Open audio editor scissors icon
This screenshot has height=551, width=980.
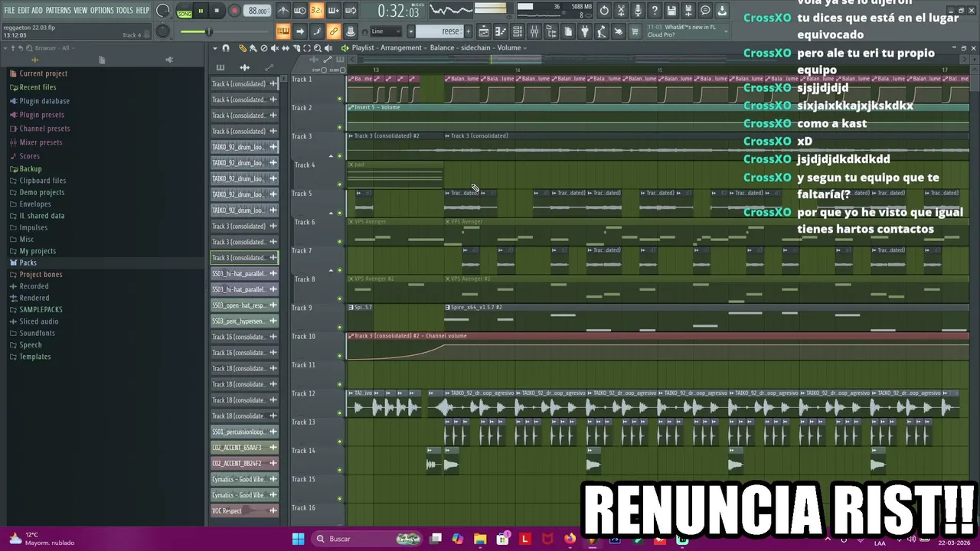pos(621,11)
